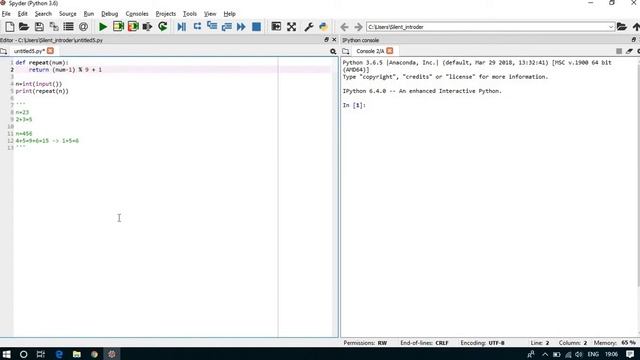The height and width of the screenshot is (360, 640).
Task: Click the IPython prompt In [1]:
Action: [354, 105]
